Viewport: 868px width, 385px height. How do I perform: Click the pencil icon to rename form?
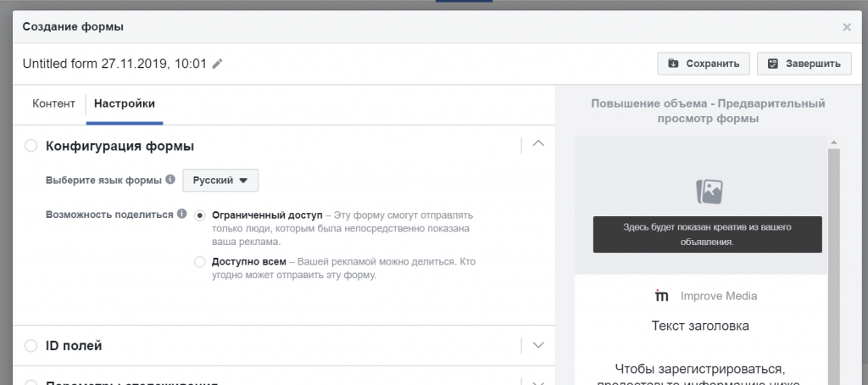click(x=218, y=64)
